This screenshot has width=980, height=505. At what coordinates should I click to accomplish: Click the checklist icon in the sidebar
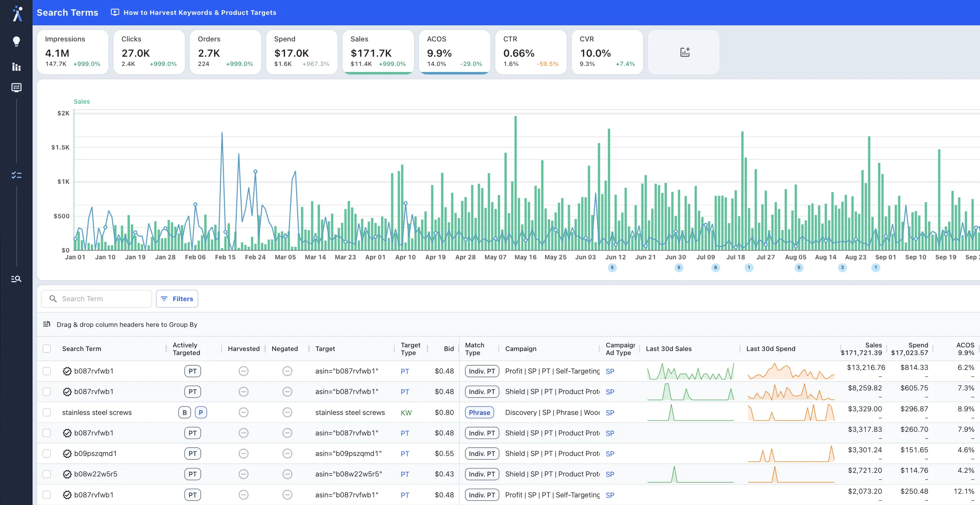click(16, 174)
